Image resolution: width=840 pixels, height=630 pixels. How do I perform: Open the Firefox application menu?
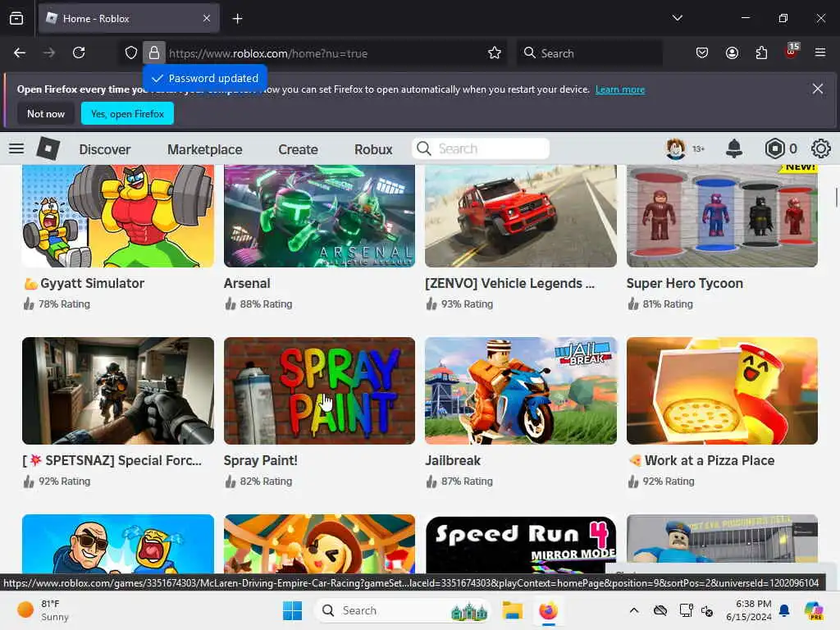[820, 52]
